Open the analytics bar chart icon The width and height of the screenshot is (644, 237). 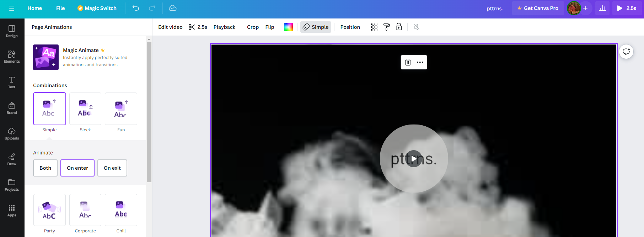pos(602,8)
